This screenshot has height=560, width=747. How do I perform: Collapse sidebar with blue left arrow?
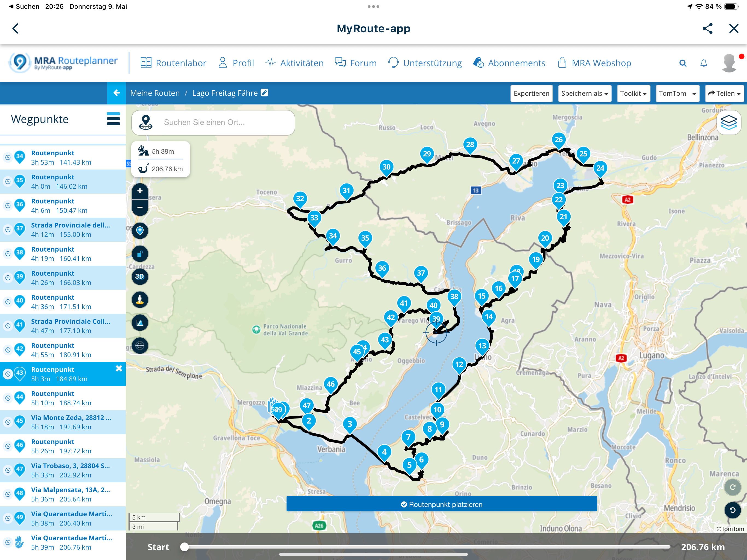pyautogui.click(x=116, y=93)
